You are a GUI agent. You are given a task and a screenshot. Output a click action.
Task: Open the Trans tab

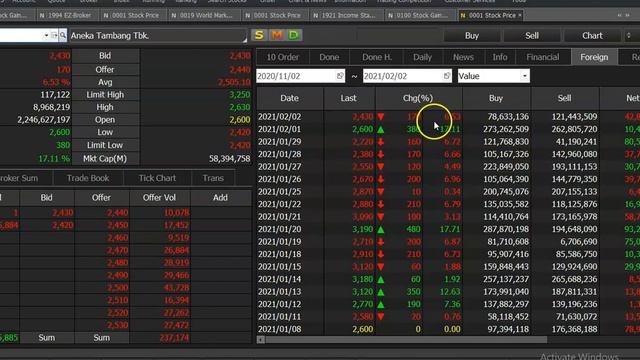point(213,178)
